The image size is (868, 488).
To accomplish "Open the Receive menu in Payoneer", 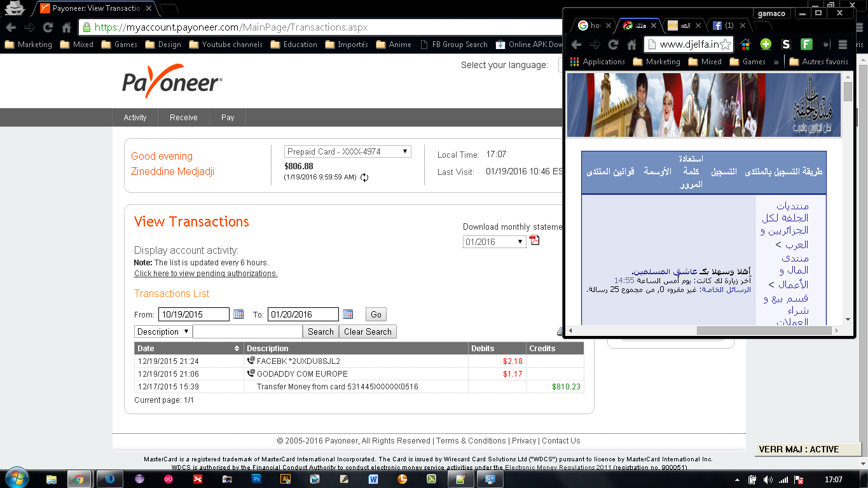I will 183,117.
